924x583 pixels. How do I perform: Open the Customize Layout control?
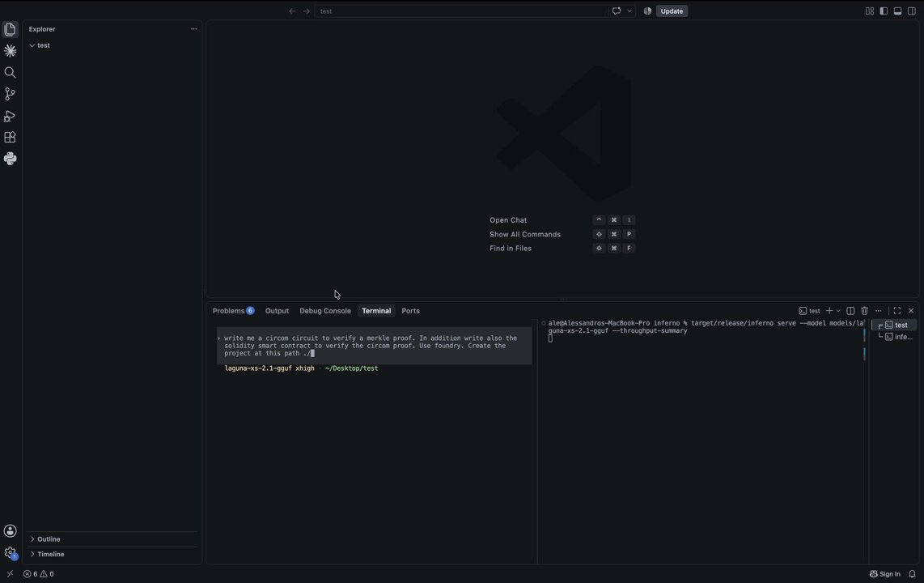point(870,11)
